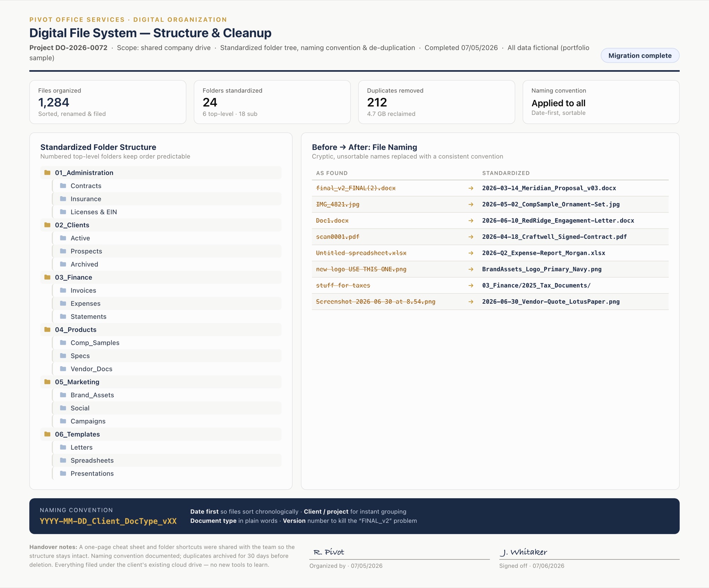The width and height of the screenshot is (709, 588).
Task: Click the 01_Administration folder icon
Action: [x=47, y=173]
